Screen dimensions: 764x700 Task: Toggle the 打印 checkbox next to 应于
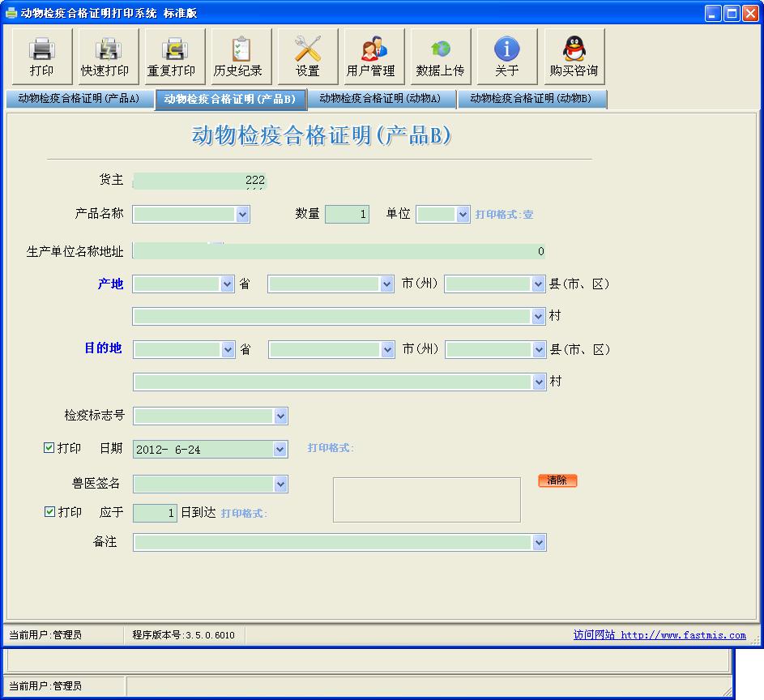click(x=49, y=512)
